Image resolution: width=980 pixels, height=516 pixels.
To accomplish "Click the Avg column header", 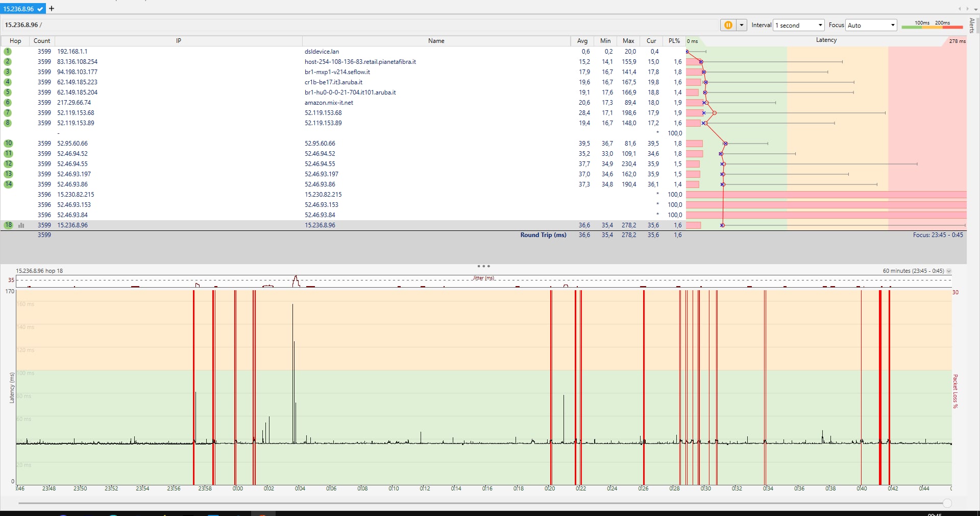I will click(x=582, y=41).
